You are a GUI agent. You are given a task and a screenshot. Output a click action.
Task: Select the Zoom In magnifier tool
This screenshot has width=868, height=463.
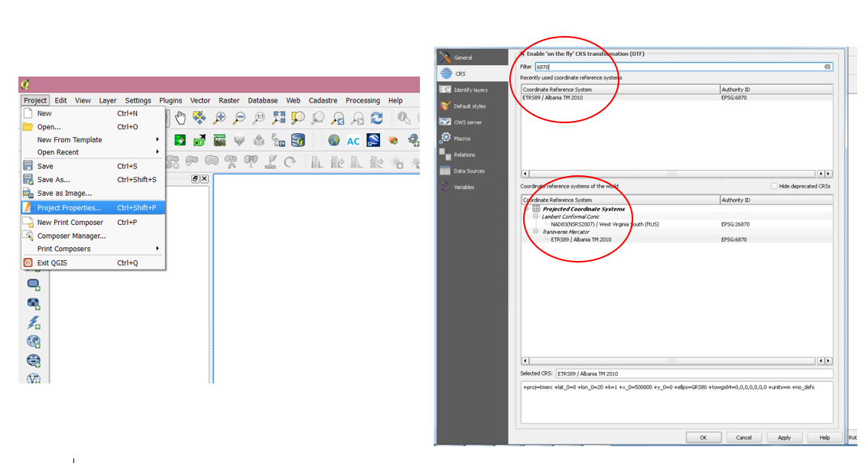[219, 117]
